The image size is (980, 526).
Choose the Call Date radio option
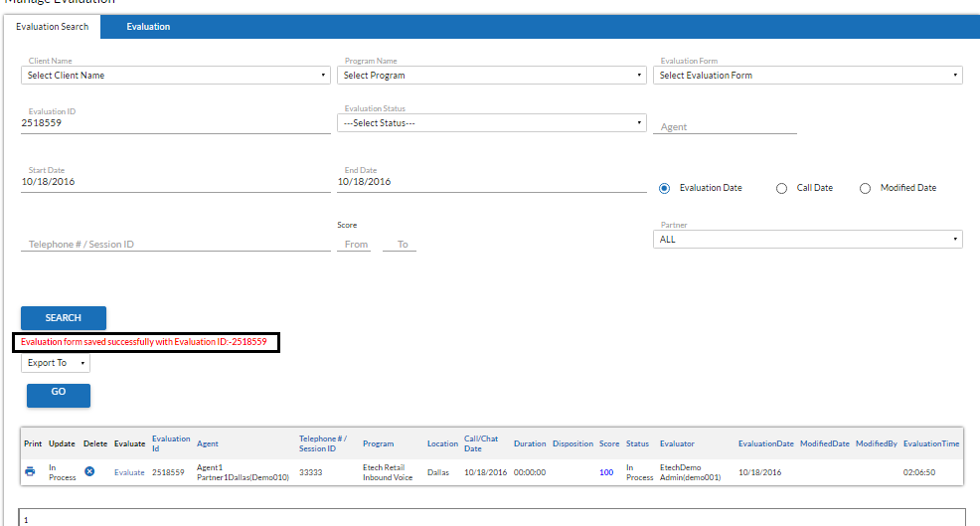tap(781, 188)
